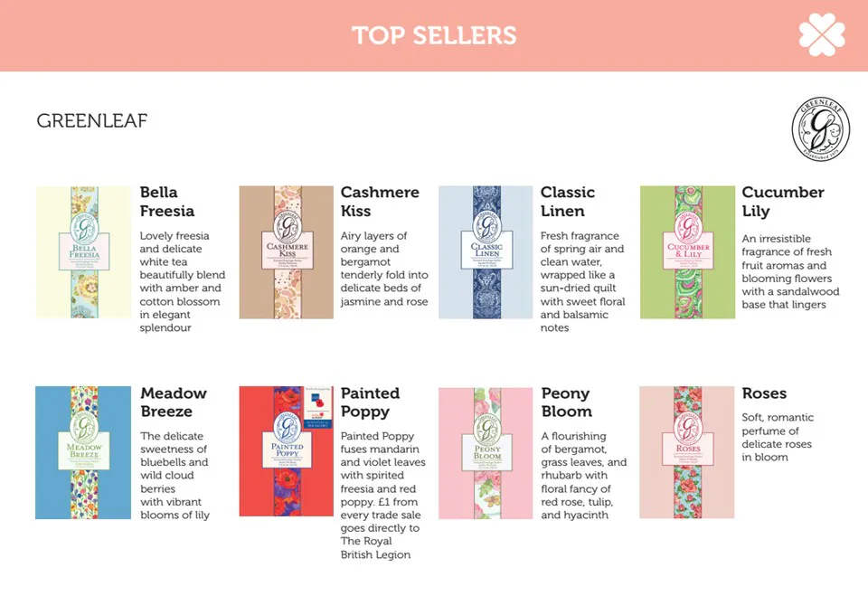Click the Painted Poppy sachet picture
868x615 pixels.
click(x=287, y=451)
